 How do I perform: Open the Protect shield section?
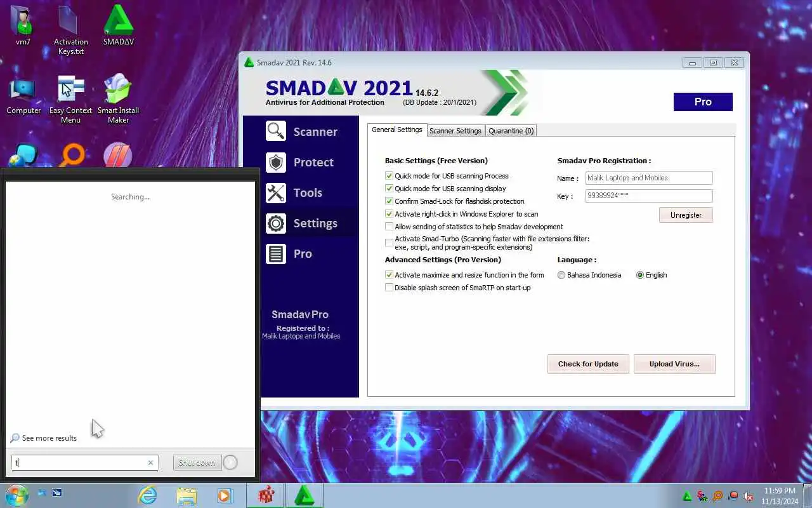coord(301,162)
